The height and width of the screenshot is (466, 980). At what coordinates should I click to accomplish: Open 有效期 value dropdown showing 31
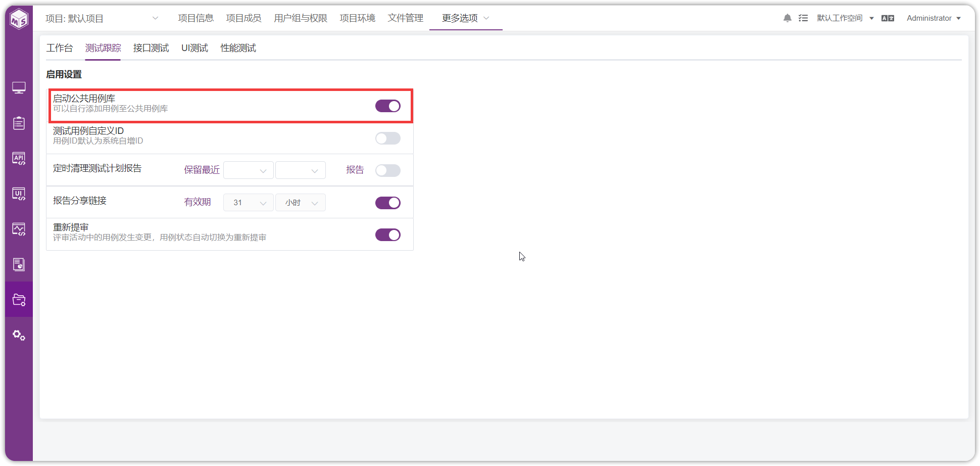click(x=249, y=203)
